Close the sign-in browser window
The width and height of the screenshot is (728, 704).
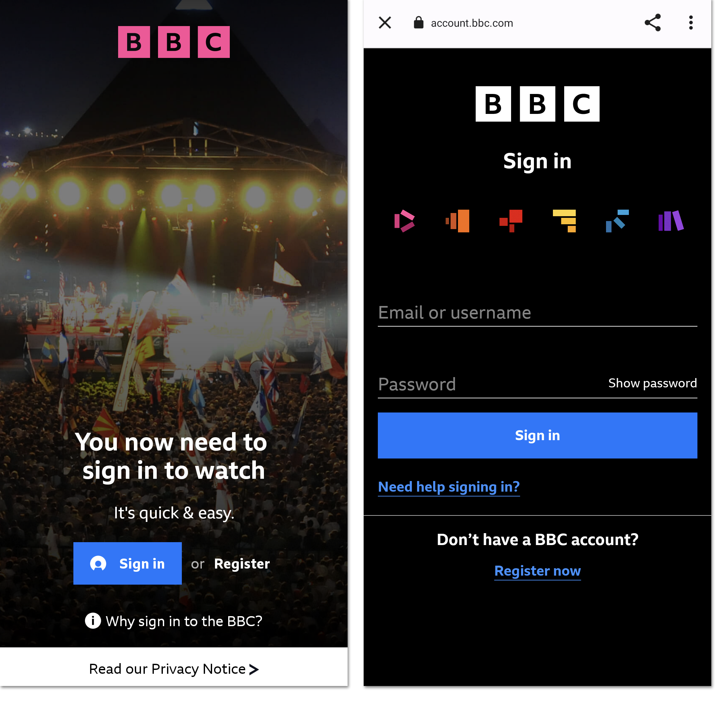[385, 22]
